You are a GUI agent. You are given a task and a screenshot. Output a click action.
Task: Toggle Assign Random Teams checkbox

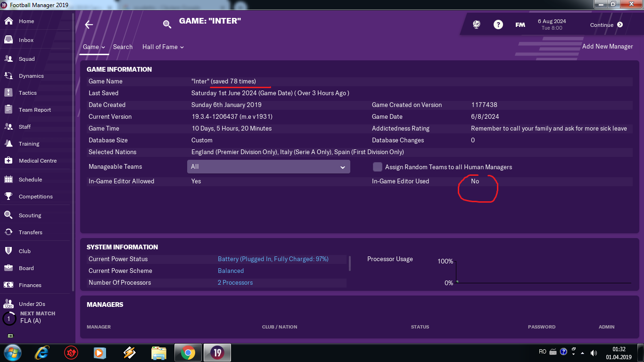(377, 167)
